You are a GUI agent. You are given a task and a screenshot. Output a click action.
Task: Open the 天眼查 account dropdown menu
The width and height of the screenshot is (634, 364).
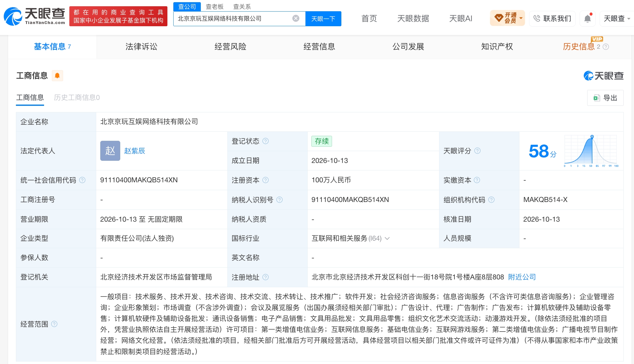[617, 18]
